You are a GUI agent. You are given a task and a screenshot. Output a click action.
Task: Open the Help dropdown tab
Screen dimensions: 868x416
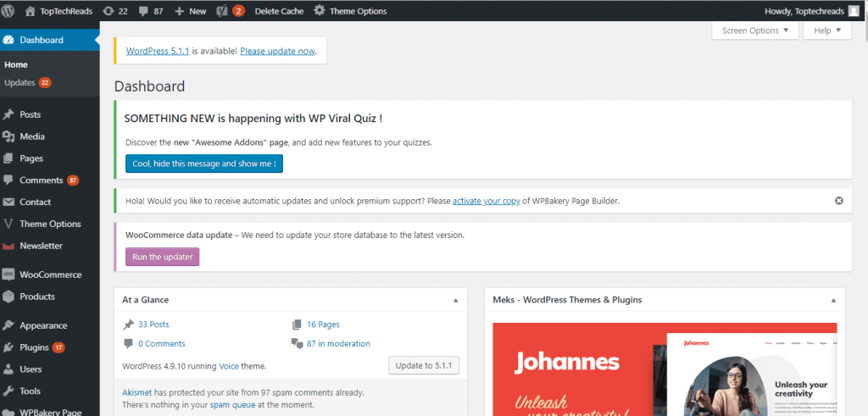click(x=827, y=31)
